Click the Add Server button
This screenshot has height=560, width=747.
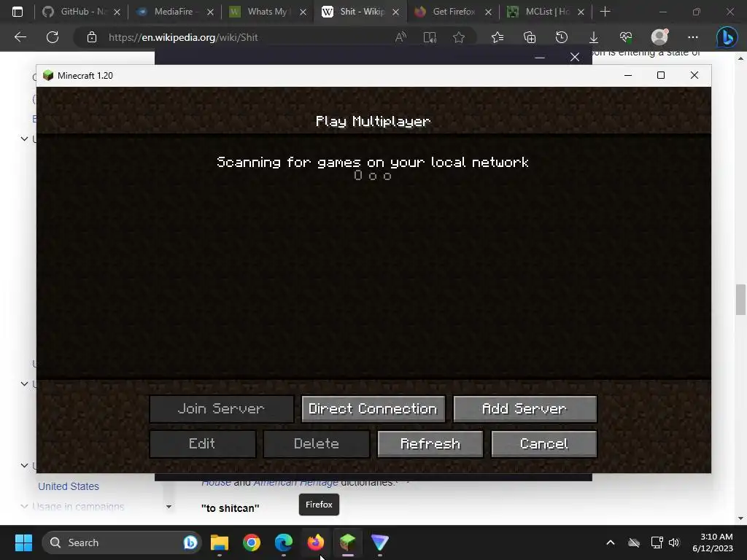(525, 408)
